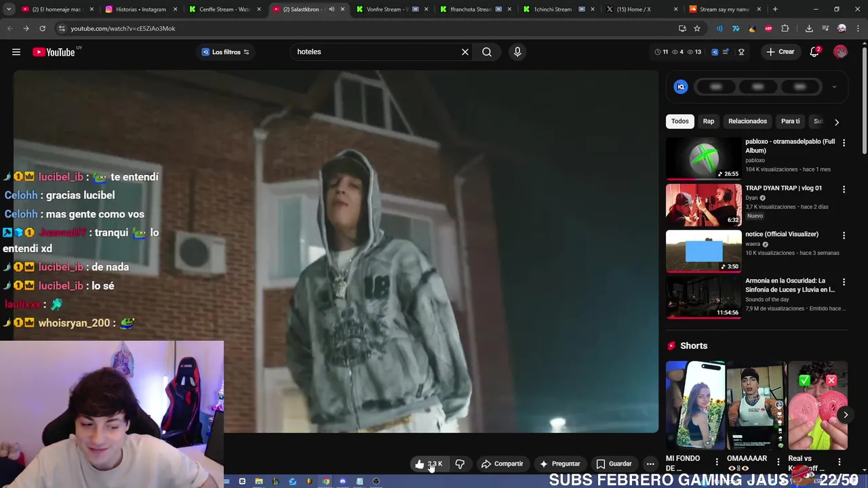The width and height of the screenshot is (868, 488).
Task: Bookmark this page with the star
Action: point(697,28)
